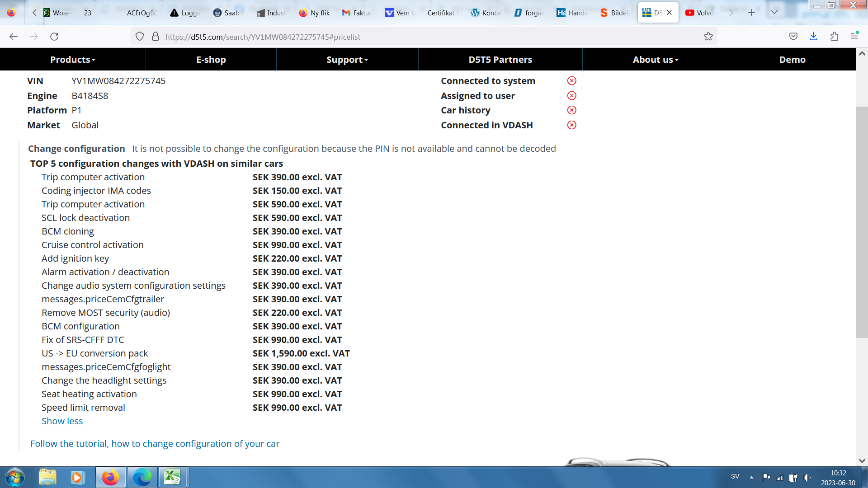Open the About us dropdown menu
The height and width of the screenshot is (488, 868).
point(655,60)
